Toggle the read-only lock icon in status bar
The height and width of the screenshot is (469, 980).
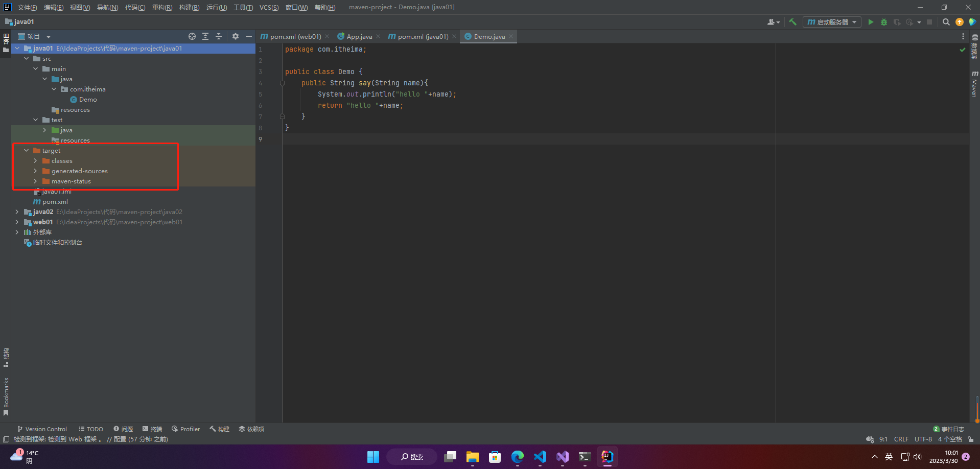[x=971, y=439]
